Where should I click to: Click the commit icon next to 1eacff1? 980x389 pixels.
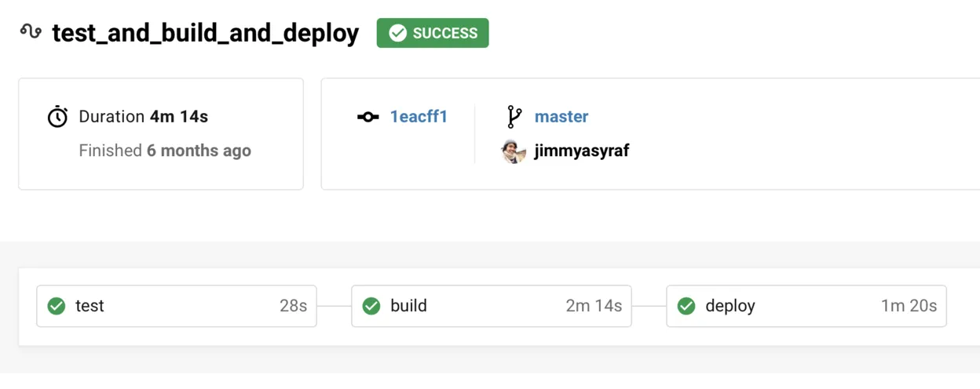(x=368, y=117)
